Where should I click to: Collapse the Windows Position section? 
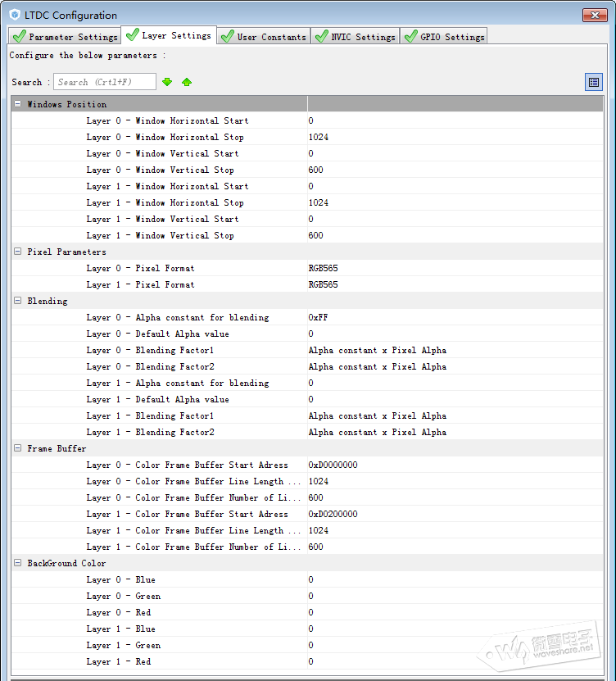18,104
